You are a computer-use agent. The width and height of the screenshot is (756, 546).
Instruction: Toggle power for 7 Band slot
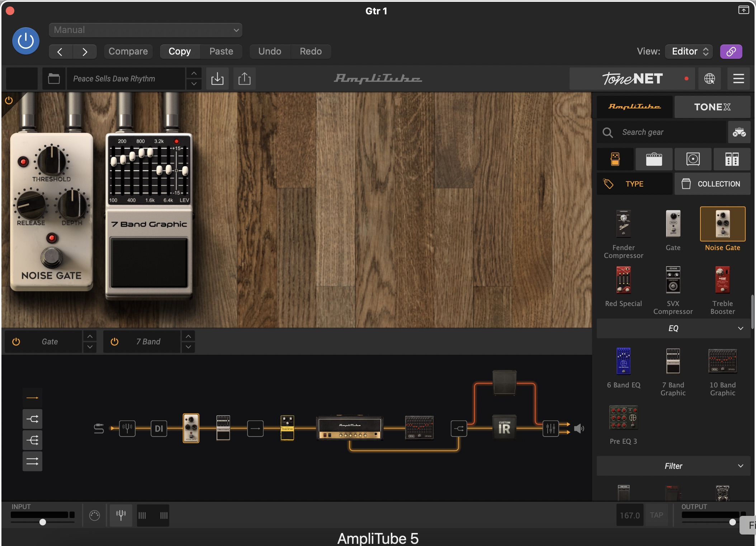coord(114,342)
